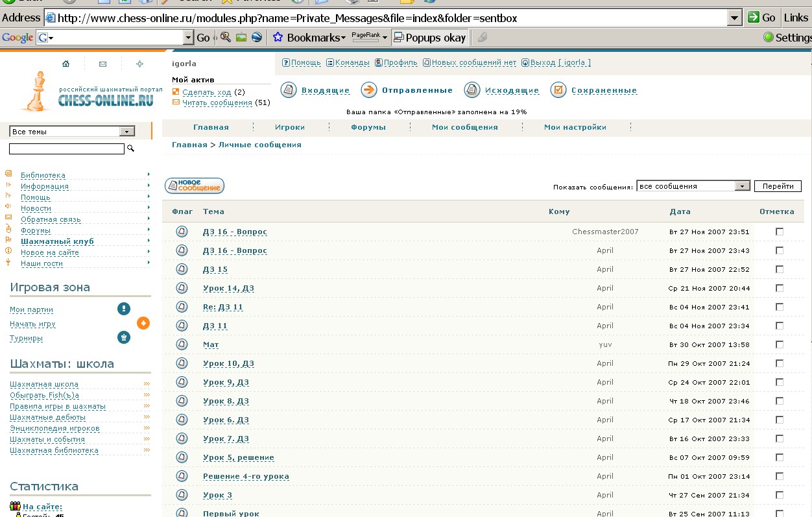Open the Главная navigation tab
Screen dimensions: 812x517
[211, 127]
